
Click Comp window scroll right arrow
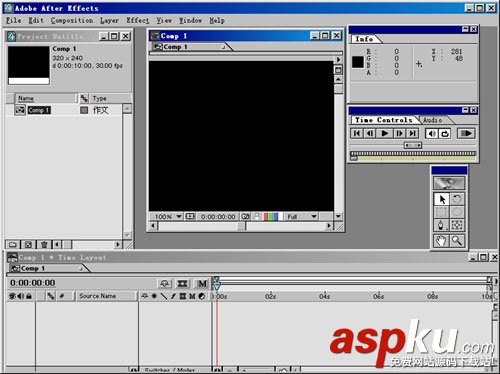tap(329, 226)
